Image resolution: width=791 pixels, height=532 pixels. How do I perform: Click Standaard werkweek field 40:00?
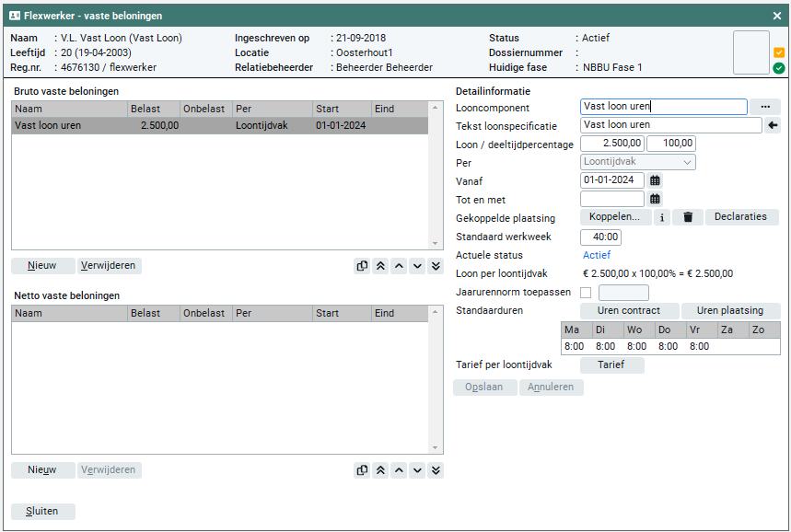[x=600, y=237]
